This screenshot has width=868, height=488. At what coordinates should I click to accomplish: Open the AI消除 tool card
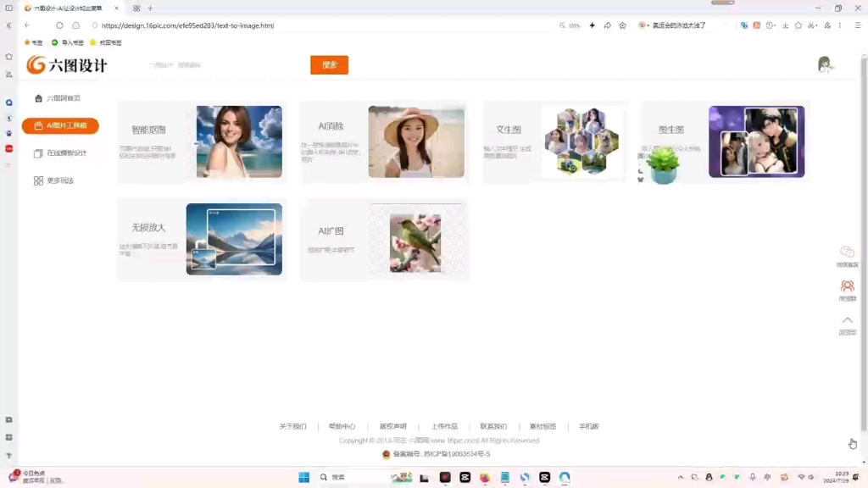coord(384,141)
